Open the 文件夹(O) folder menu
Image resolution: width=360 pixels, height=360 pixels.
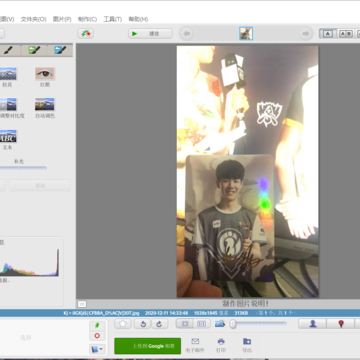[x=33, y=19]
